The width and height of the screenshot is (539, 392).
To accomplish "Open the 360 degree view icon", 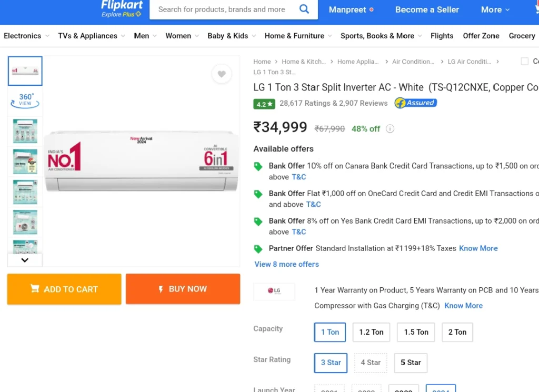I will coord(25,100).
